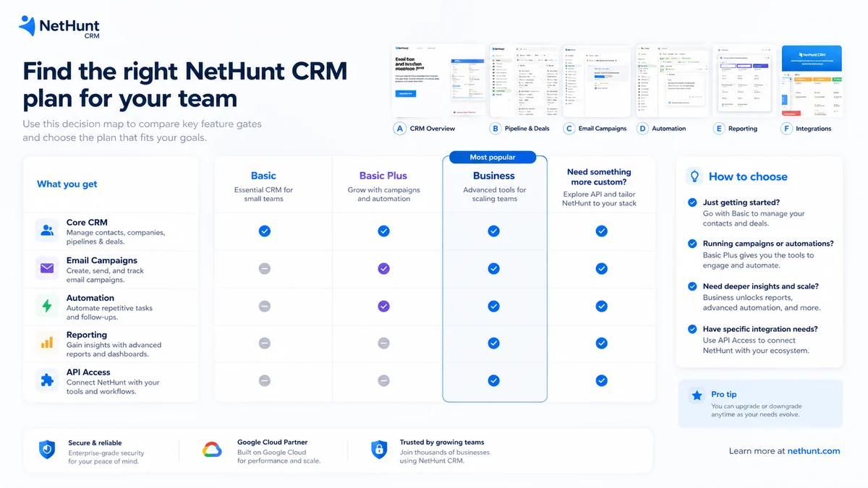Click the Trusted by growing teams text
868x488 pixels.
pyautogui.click(x=442, y=442)
